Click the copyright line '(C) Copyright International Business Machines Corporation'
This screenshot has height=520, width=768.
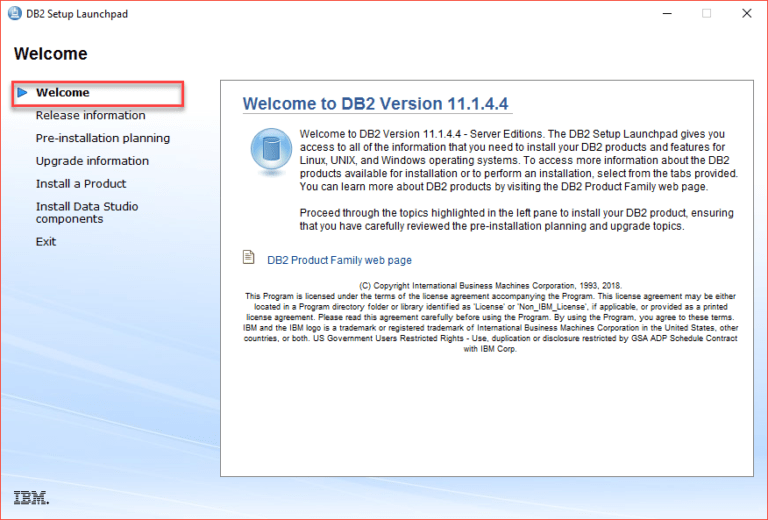click(490, 285)
